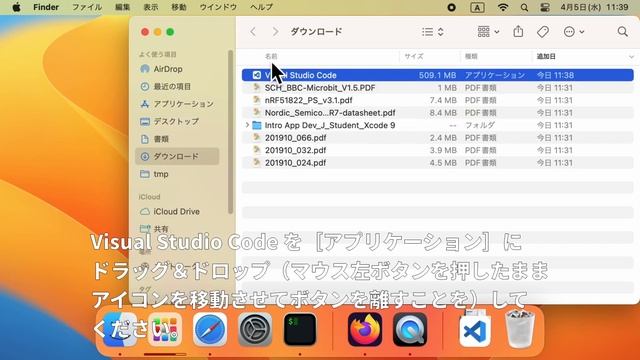Click the Finder window search icon

click(622, 31)
